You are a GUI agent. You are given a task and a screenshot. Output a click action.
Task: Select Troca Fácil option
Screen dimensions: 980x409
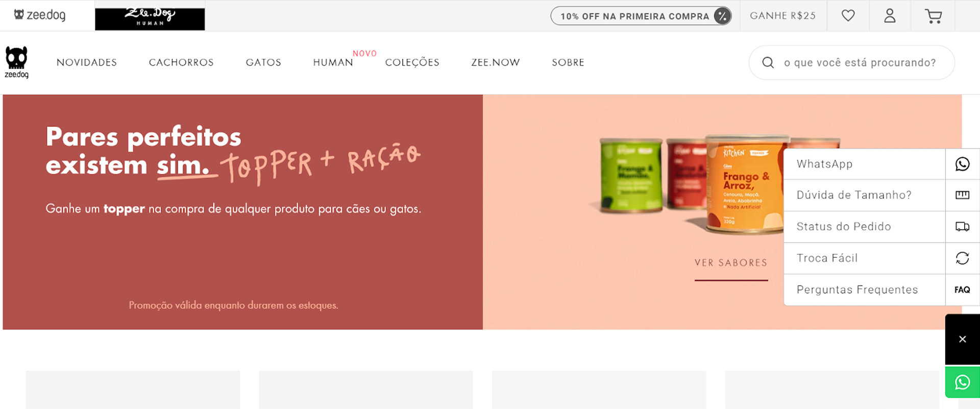point(865,258)
